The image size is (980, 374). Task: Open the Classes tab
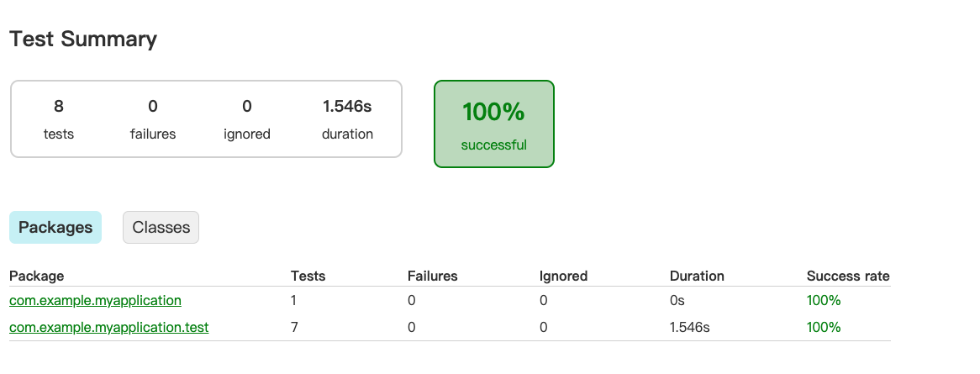[161, 227]
